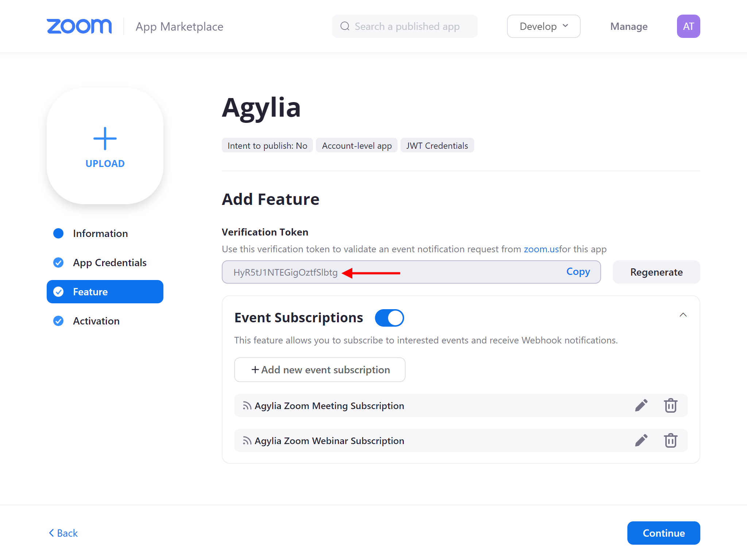Viewport: 747px width, 560px height.
Task: Open the zoom.us link
Action: coord(541,249)
